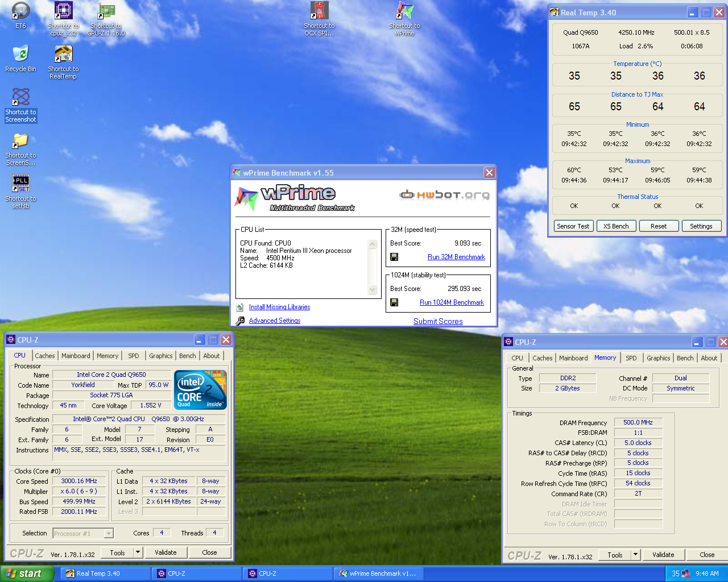Open the OCX SPI desktop shortcut
This screenshot has width=728, height=582.
(319, 11)
